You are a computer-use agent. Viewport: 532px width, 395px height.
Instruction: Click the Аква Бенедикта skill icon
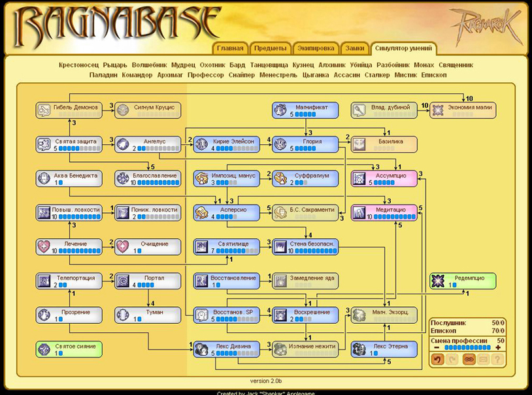44,179
